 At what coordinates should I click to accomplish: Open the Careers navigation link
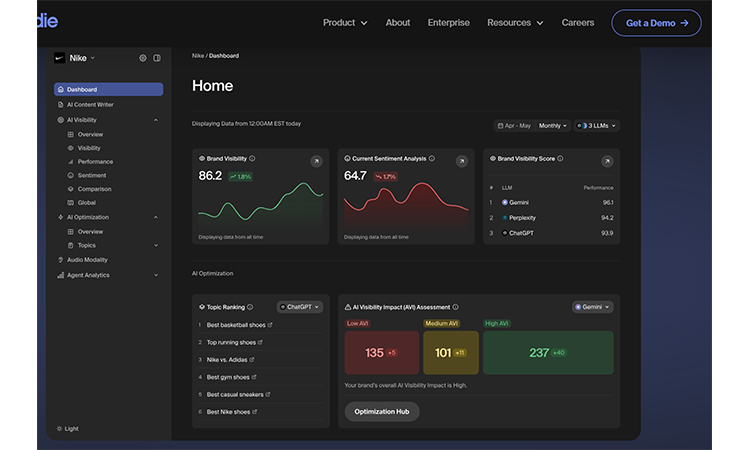click(x=577, y=22)
